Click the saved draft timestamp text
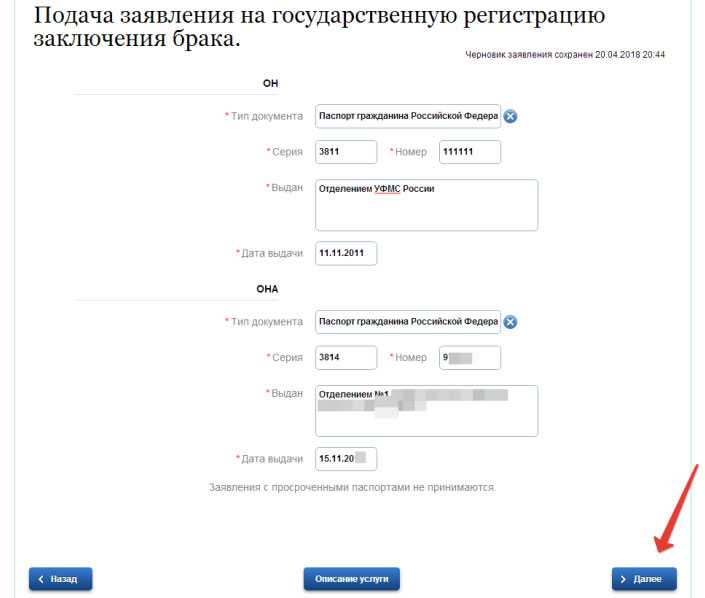Screen dimensions: 705x598 (565, 55)
